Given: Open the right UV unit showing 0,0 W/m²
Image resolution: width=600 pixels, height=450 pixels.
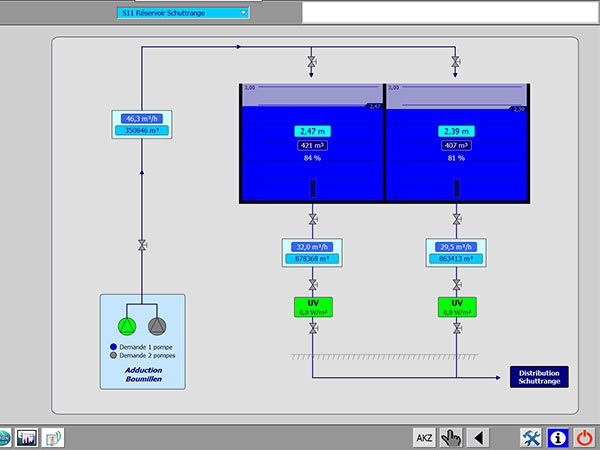Looking at the screenshot, I should [457, 307].
